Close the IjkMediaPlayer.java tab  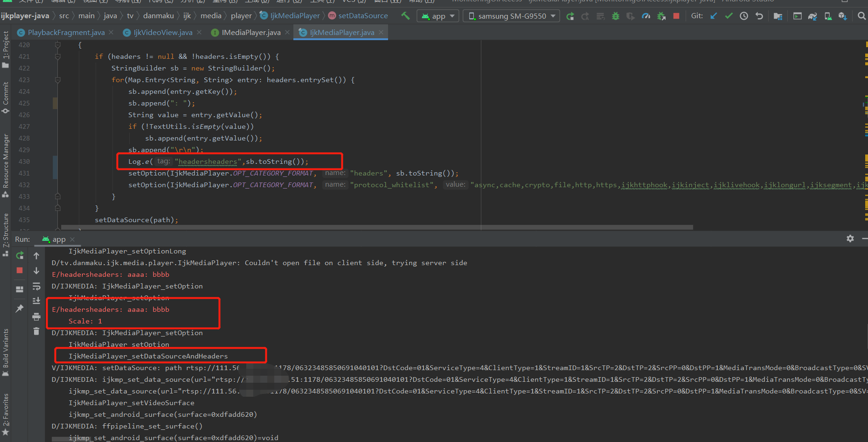pyautogui.click(x=381, y=32)
